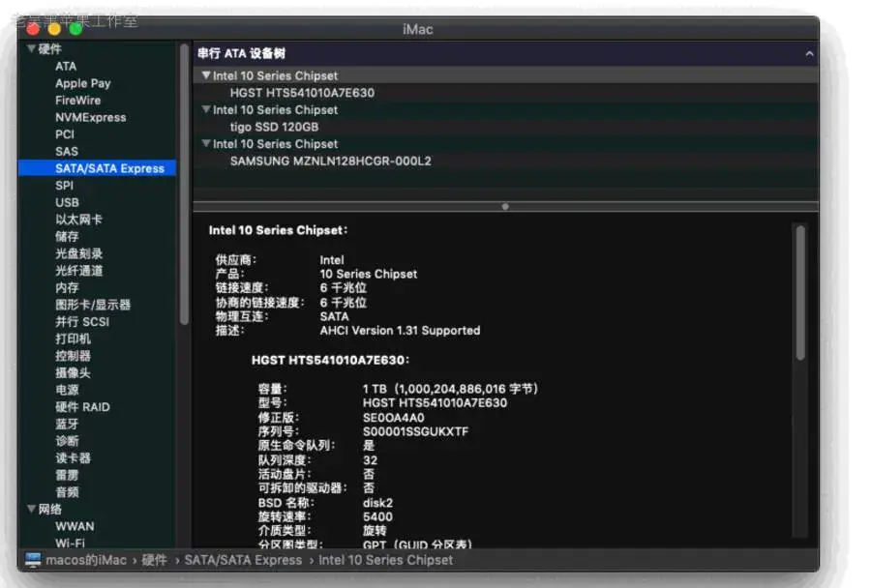Select SAMSUNG MZNLN128HCGR-000L2 device row
The height and width of the screenshot is (588, 871).
pos(505,161)
